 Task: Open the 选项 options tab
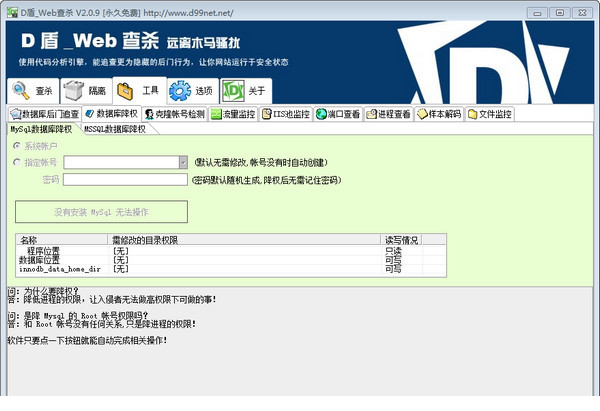click(193, 91)
